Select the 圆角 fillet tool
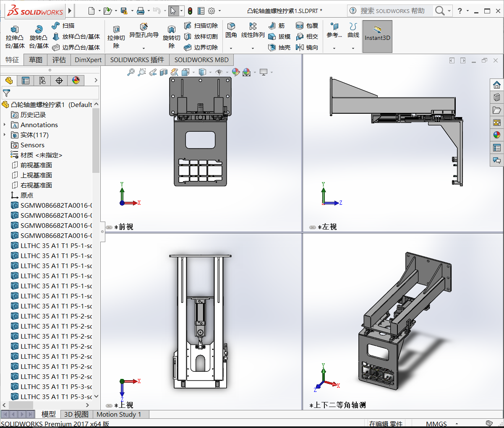This screenshot has width=504, height=428. click(x=231, y=31)
